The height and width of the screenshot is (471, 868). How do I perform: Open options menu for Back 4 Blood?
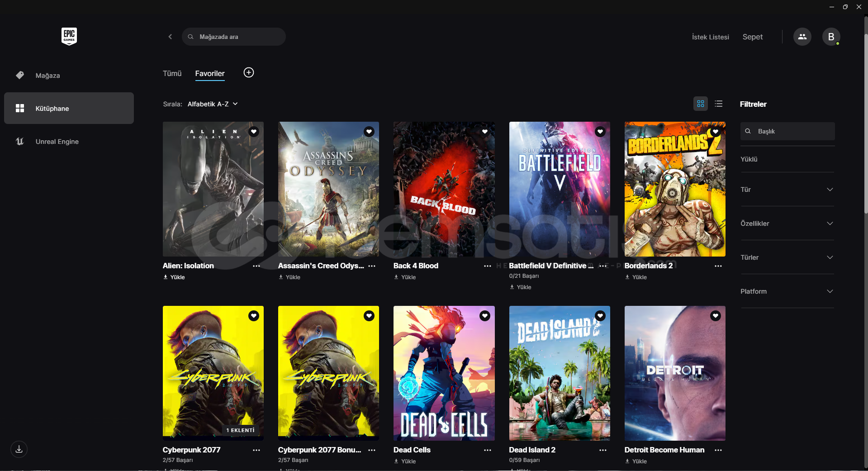488,266
